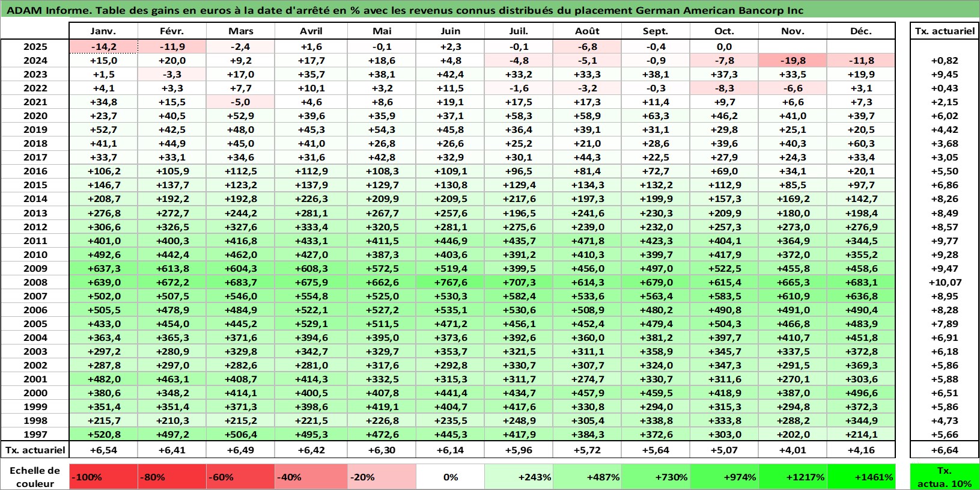Select the +54,3 cell in May 2019
980x490 pixels.
(x=382, y=129)
